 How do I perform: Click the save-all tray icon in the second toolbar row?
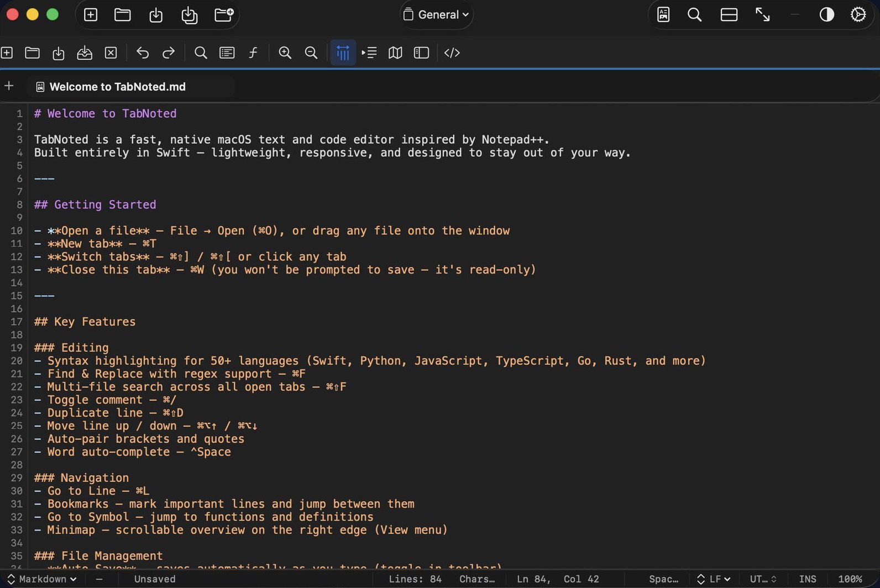[85, 53]
